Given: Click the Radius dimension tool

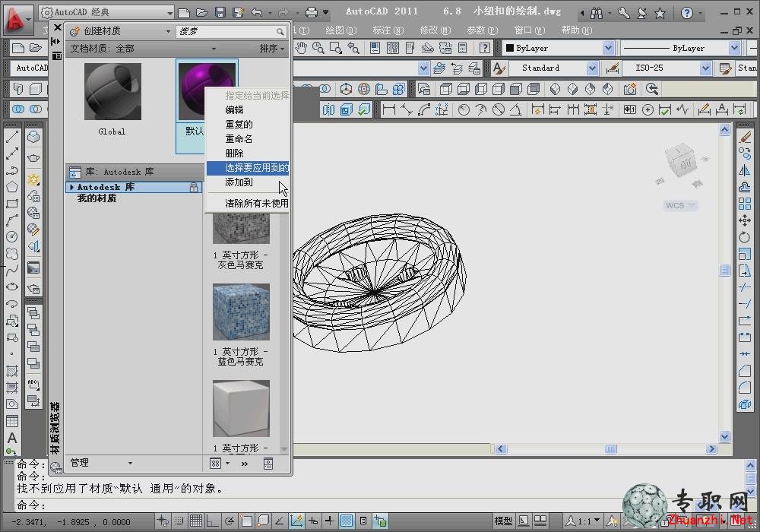Looking at the screenshot, I should click(x=464, y=109).
